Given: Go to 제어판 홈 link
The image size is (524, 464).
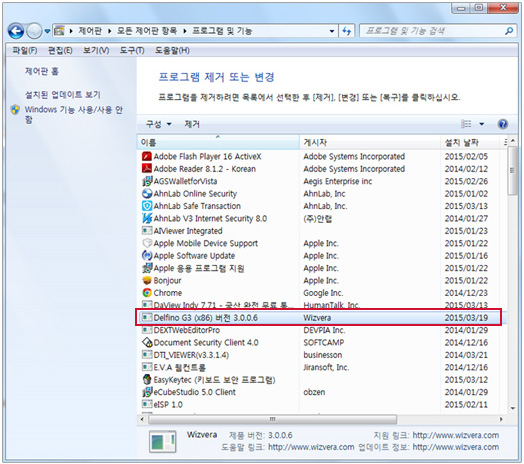Looking at the screenshot, I should coord(42,71).
